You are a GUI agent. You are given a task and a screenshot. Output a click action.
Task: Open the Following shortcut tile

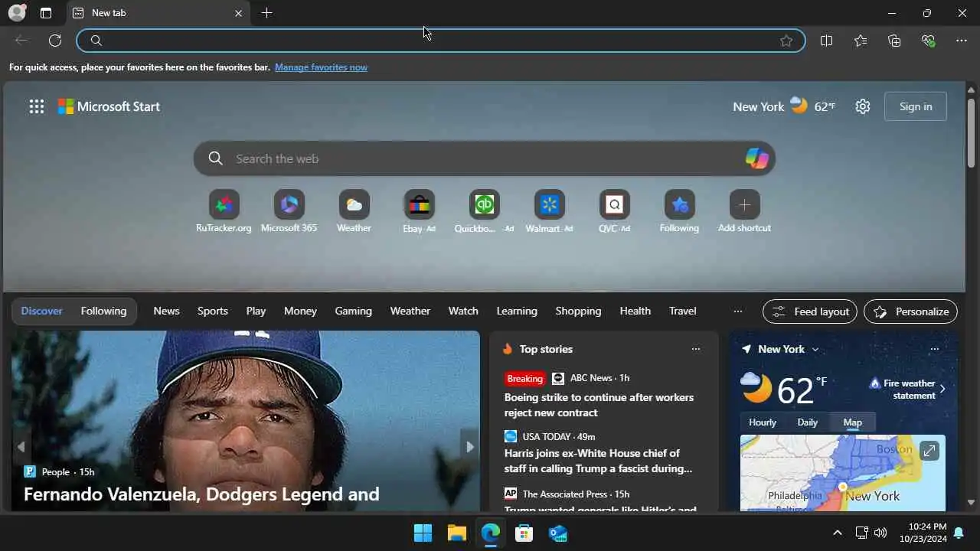679,212
